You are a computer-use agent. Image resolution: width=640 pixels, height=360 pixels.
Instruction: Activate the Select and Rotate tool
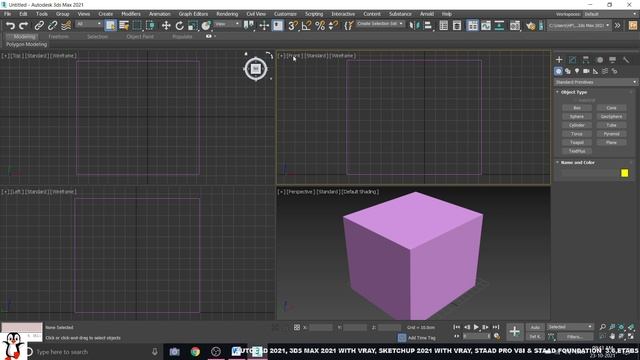click(x=179, y=25)
